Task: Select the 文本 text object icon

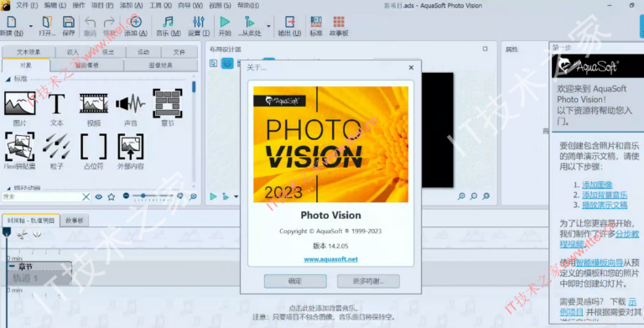Action: click(x=57, y=103)
